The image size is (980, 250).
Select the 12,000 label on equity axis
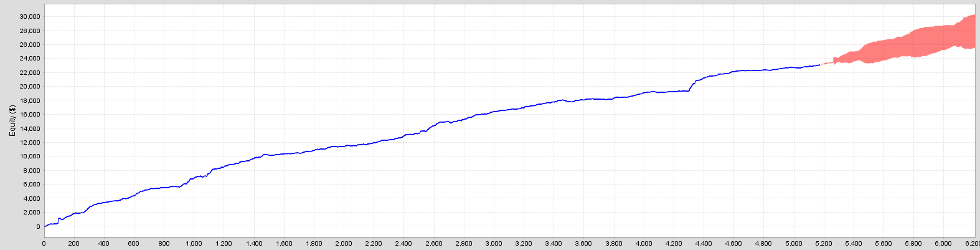31,142
